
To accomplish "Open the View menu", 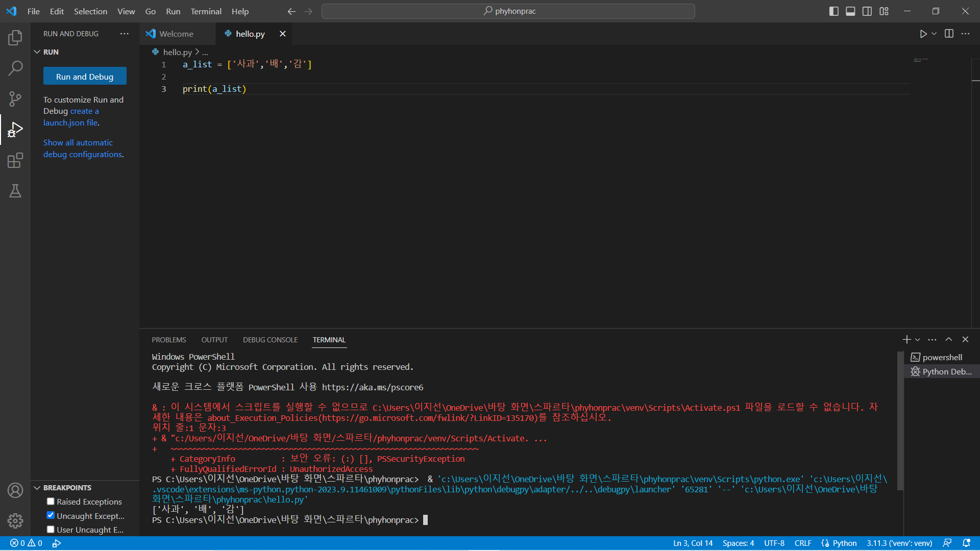I will coord(126,11).
